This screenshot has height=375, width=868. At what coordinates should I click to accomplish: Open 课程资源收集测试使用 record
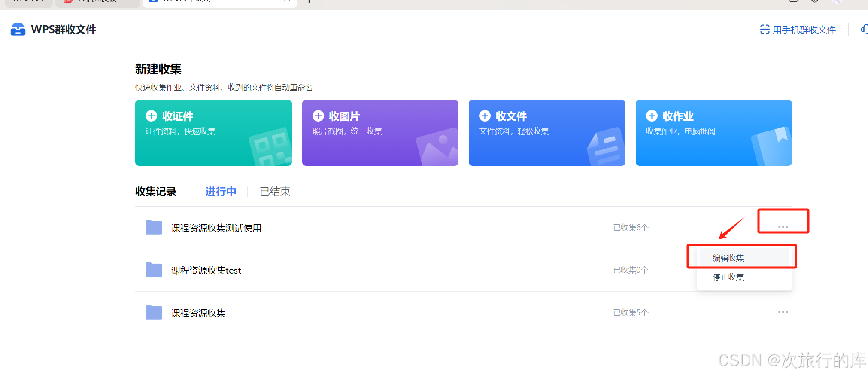[216, 228]
